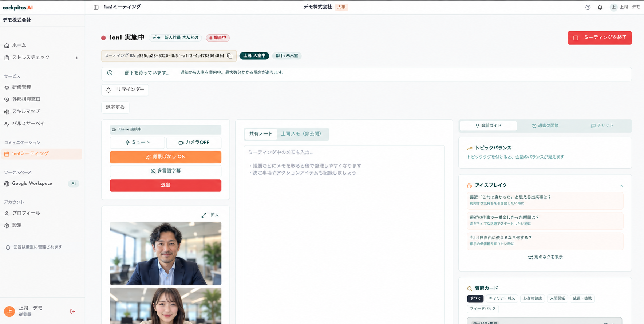Click the 上司 デモ user avatar in top bar
644x324 pixels.
(x=614, y=7)
